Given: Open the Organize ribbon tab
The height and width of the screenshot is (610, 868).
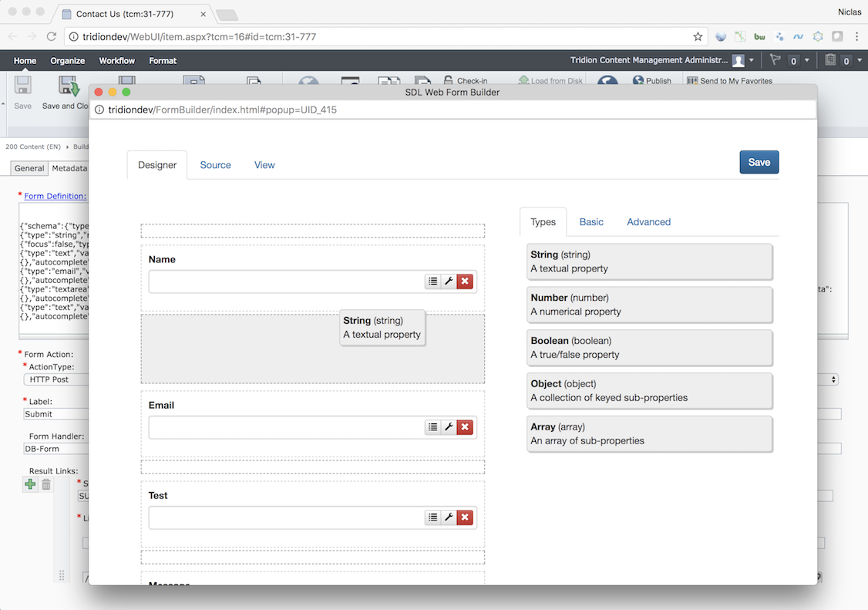Looking at the screenshot, I should (x=68, y=60).
